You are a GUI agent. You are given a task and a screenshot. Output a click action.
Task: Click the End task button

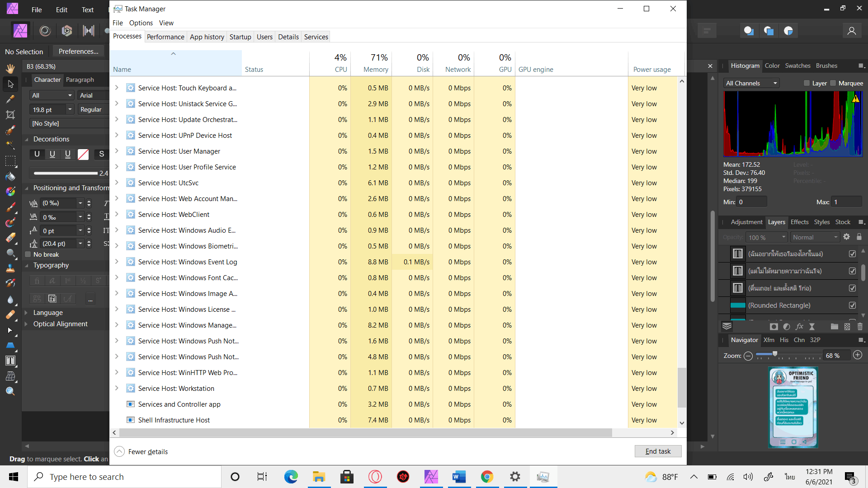coord(657,451)
